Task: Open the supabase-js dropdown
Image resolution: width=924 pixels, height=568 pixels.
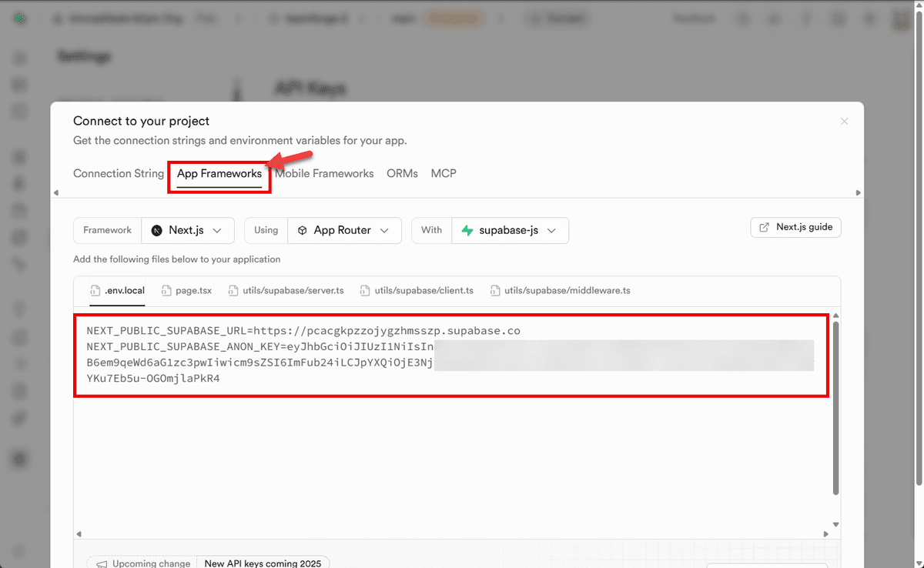Action: coord(511,230)
